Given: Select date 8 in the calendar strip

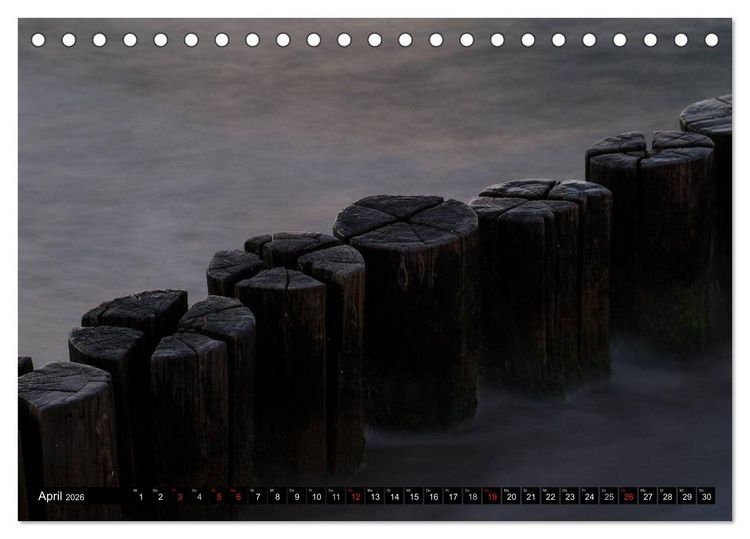Looking at the screenshot, I should tap(277, 495).
